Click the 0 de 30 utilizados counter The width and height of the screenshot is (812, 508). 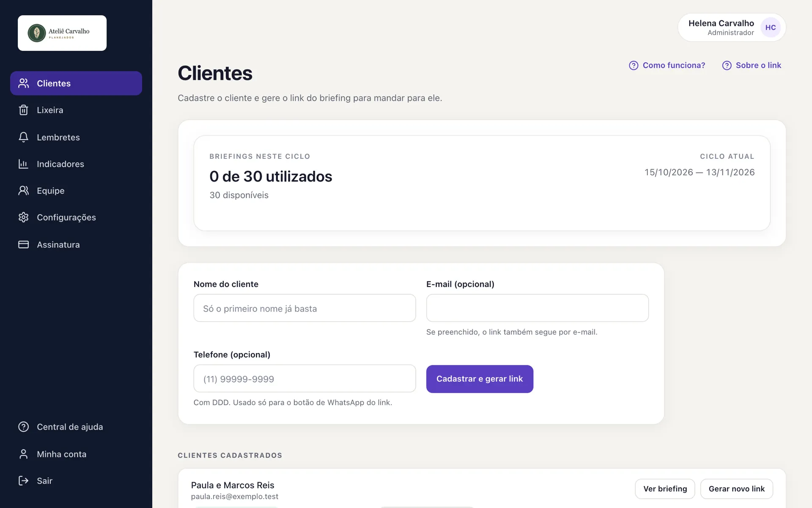[x=271, y=177]
